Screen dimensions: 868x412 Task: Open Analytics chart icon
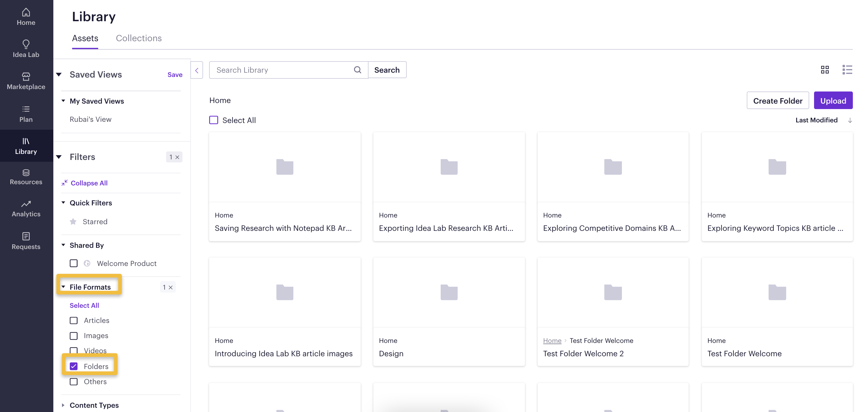(x=26, y=204)
